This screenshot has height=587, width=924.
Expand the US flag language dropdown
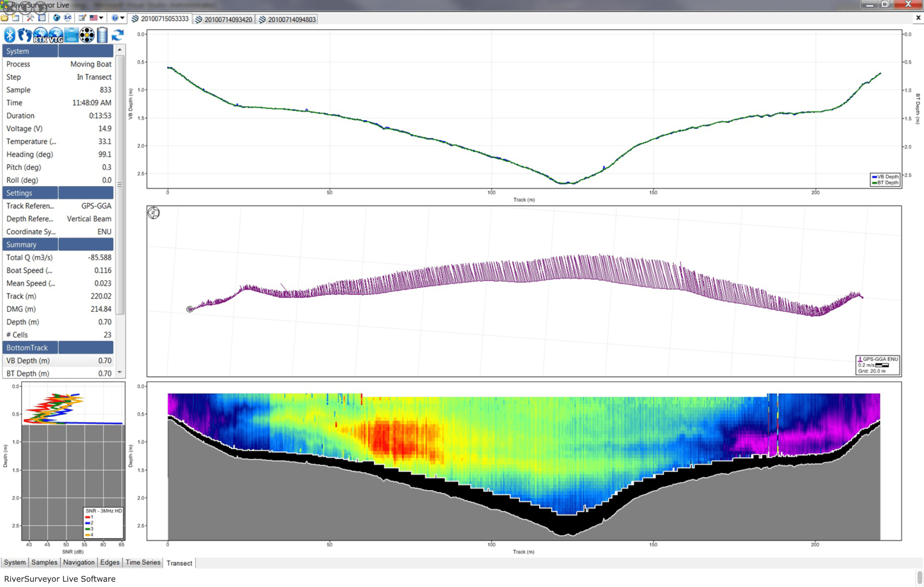(x=101, y=18)
